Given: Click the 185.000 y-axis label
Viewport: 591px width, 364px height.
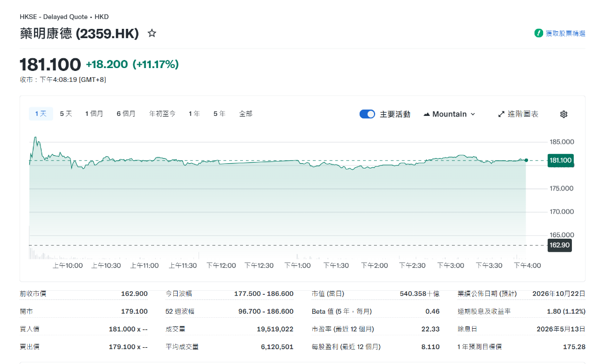Looking at the screenshot, I should click(562, 142).
